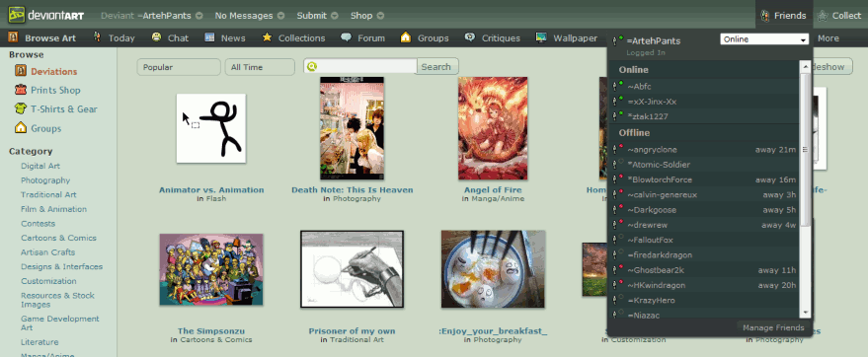
Task: Click the friends list scroll-up arrow
Action: point(805,65)
